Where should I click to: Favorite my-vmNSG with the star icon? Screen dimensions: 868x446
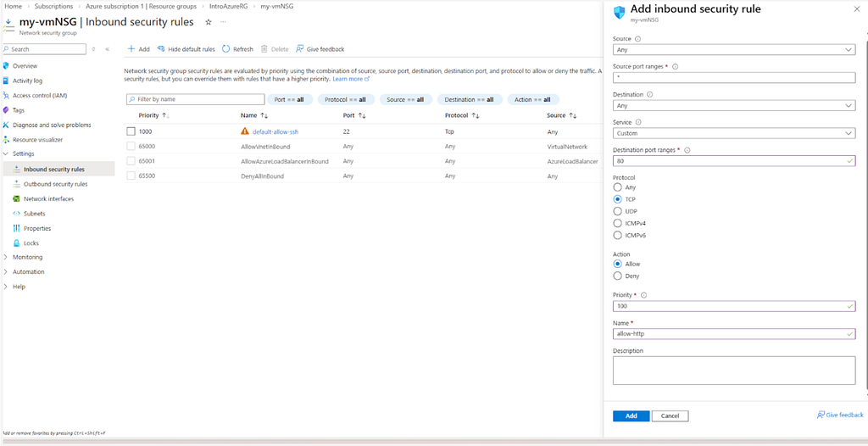click(209, 22)
